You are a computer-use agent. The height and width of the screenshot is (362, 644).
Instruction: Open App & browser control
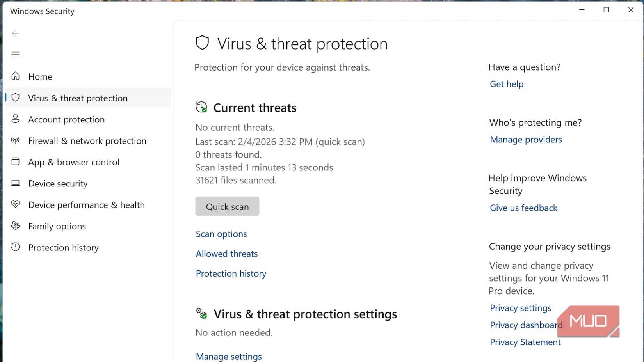coord(73,162)
